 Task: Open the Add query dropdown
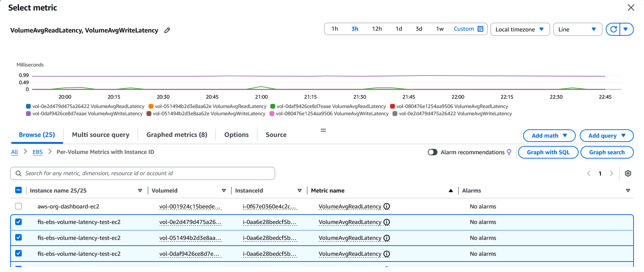click(x=606, y=135)
